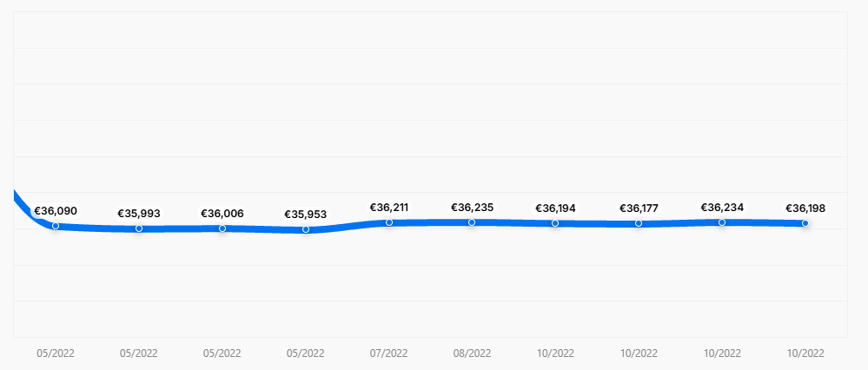The image size is (868, 370).
Task: Click the €36,198 value label text
Action: [x=805, y=208]
